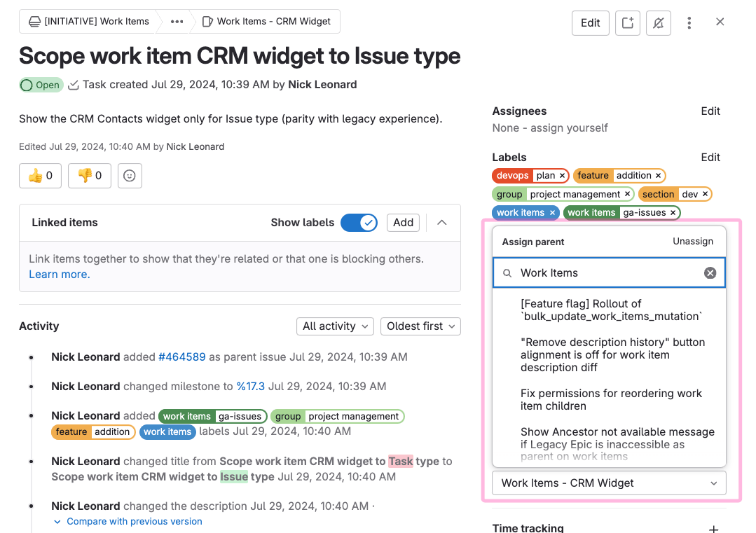Click the create new related item icon
This screenshot has width=756, height=533.
click(627, 22)
